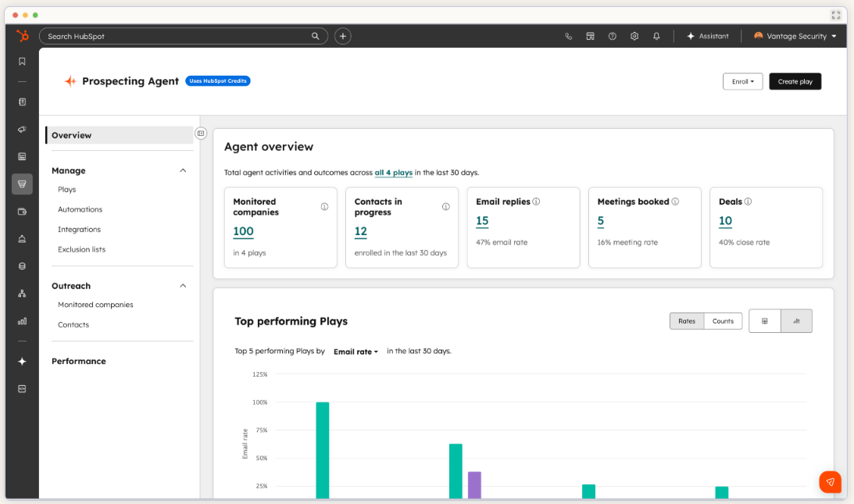Open the Marketing megaphone icon
The width and height of the screenshot is (854, 504).
[23, 129]
